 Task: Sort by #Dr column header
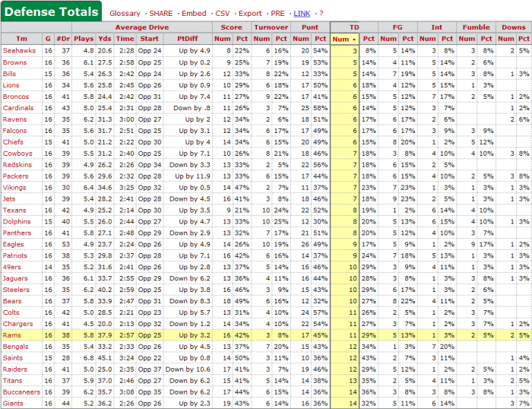[x=63, y=39]
